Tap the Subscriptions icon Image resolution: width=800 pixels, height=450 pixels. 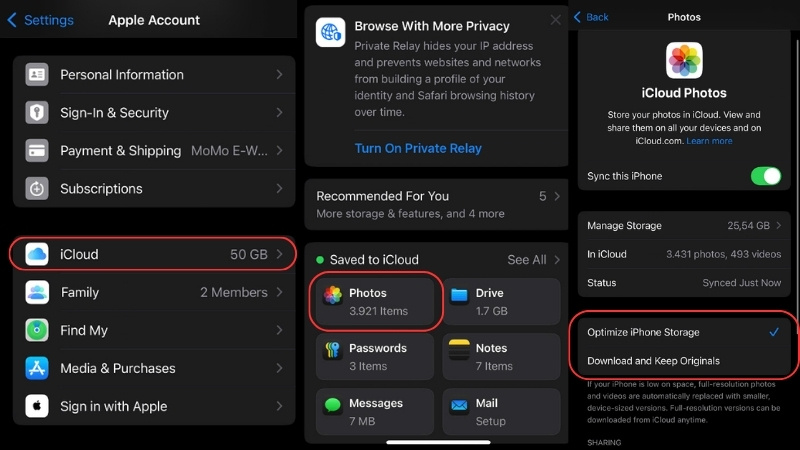(x=37, y=188)
